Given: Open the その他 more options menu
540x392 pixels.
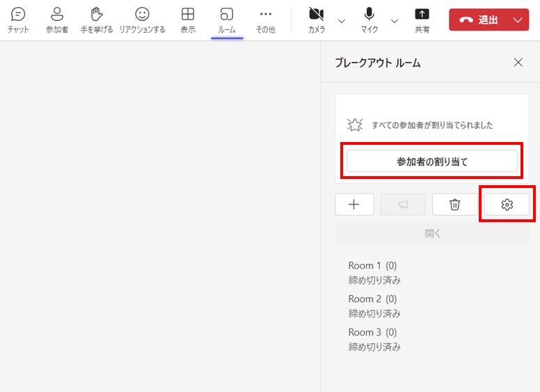Looking at the screenshot, I should pyautogui.click(x=266, y=21).
